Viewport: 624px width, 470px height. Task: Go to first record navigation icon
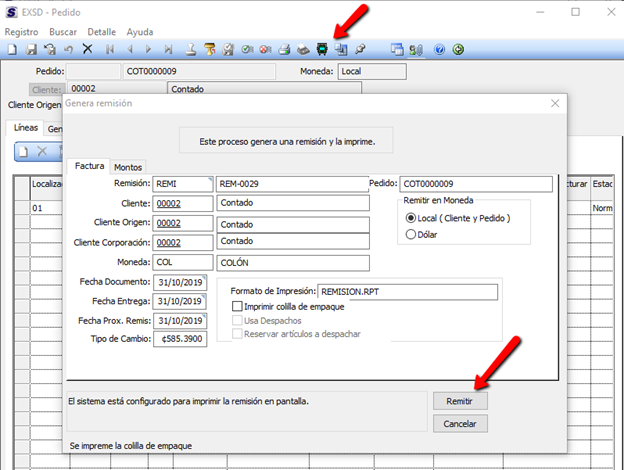click(x=110, y=49)
